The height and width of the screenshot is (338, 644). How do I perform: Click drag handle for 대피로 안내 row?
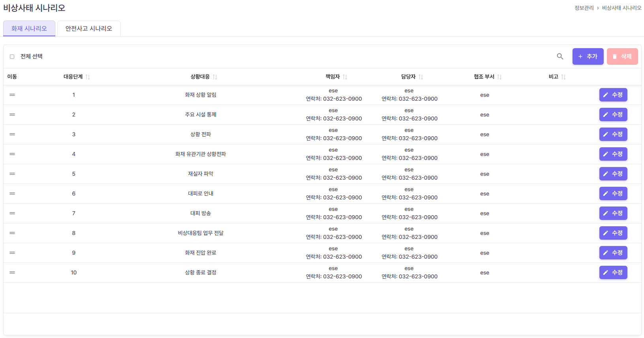tap(12, 193)
